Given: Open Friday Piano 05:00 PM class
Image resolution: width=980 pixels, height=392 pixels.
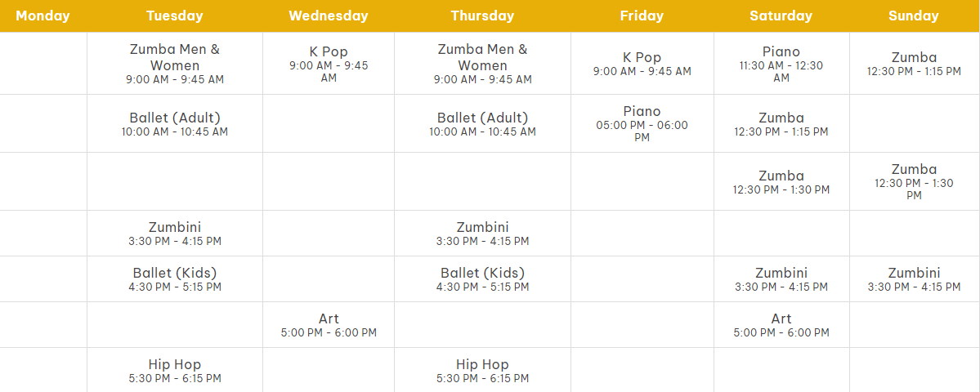Looking at the screenshot, I should coord(642,123).
